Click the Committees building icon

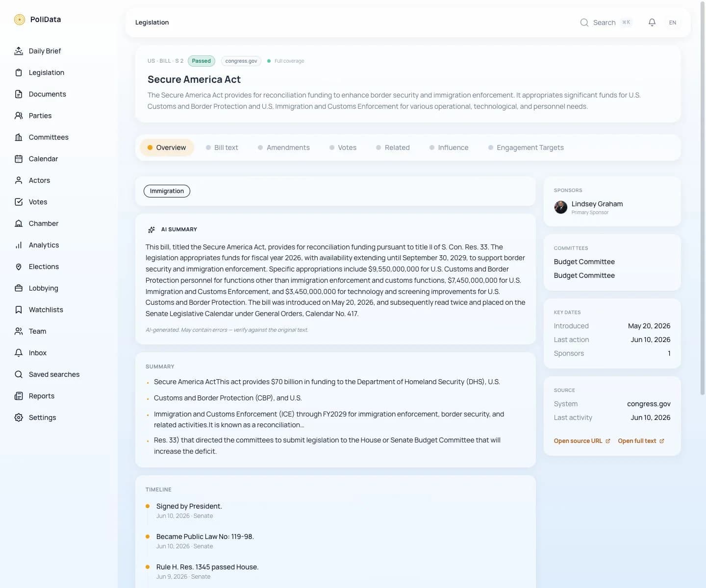click(x=19, y=137)
